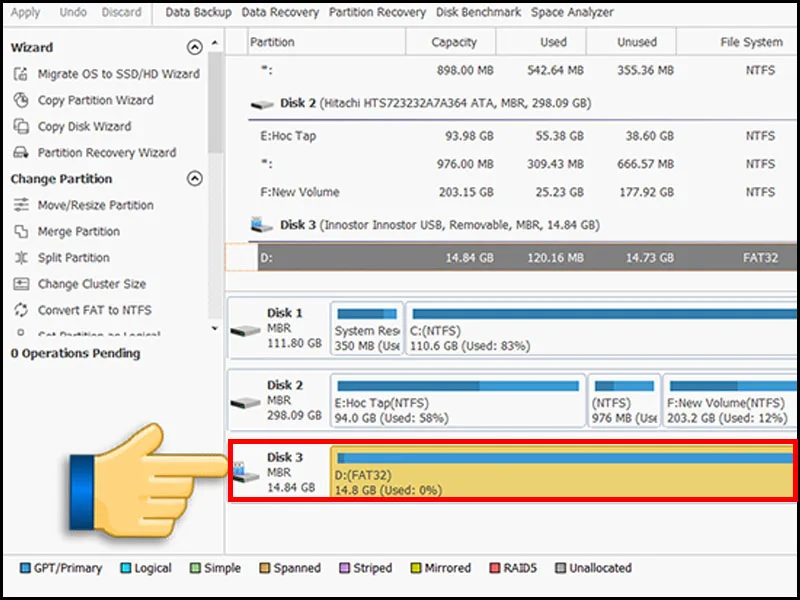
Task: Collapse the Wizard section
Action: [x=194, y=47]
